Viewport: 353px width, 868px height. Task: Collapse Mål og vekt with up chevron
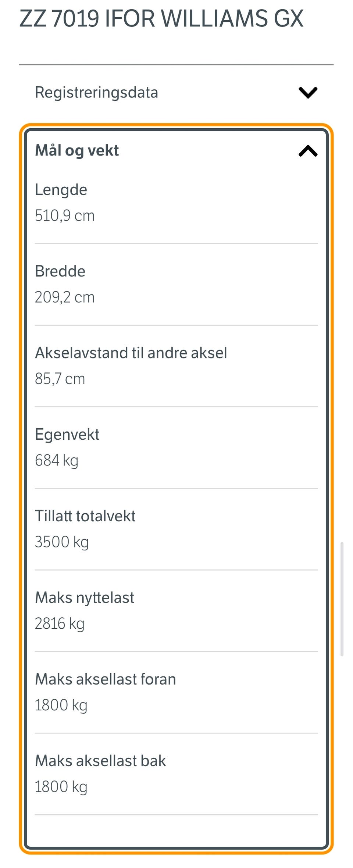[x=308, y=151]
